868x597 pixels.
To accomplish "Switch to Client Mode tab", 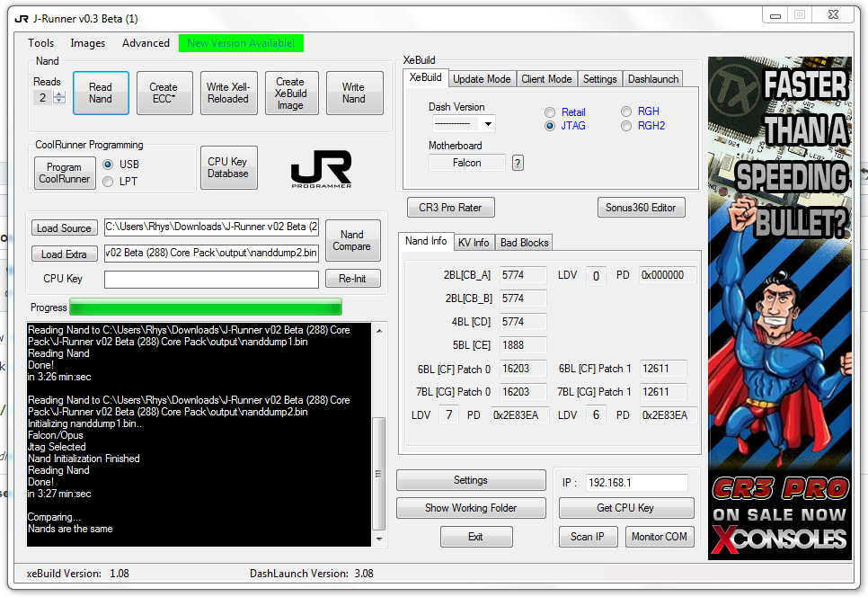I will [x=546, y=79].
